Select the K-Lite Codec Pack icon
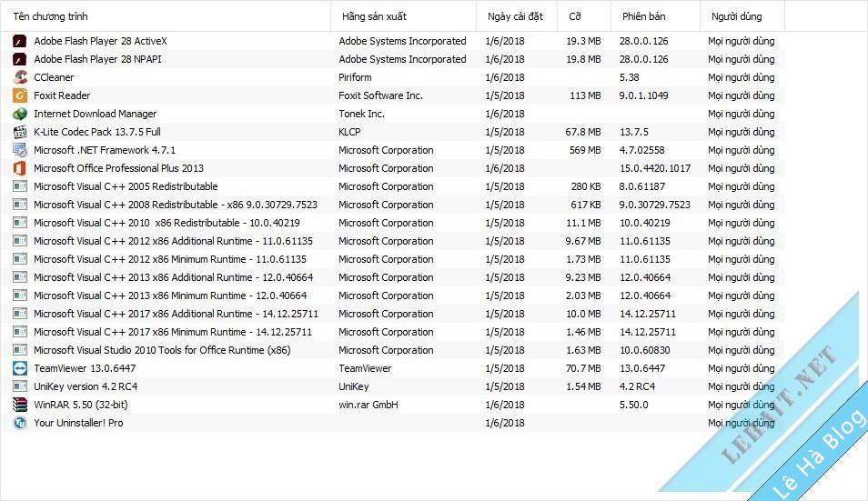 click(20, 132)
